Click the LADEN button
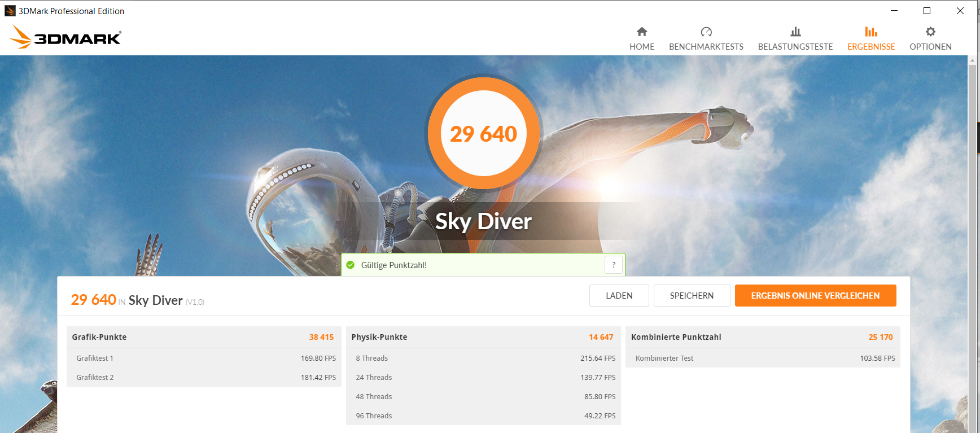This screenshot has height=433, width=980. (619, 295)
